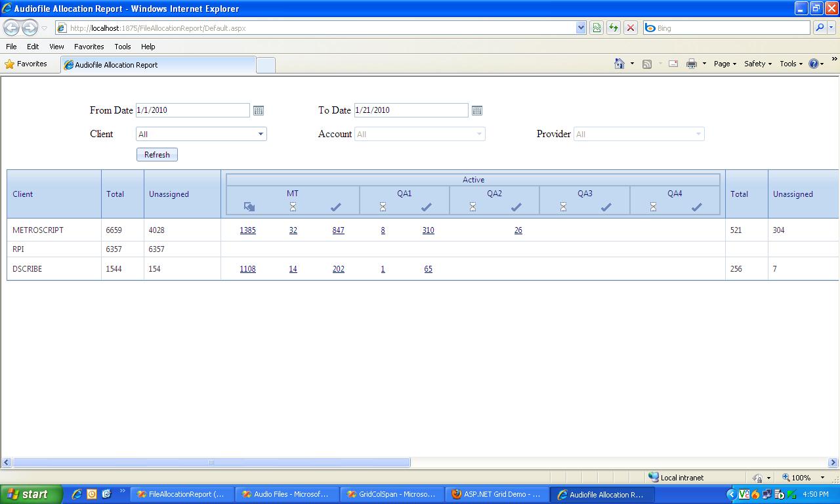Image resolution: width=840 pixels, height=504 pixels.
Task: Click the horizontal scrollbar thumb
Action: 211,463
